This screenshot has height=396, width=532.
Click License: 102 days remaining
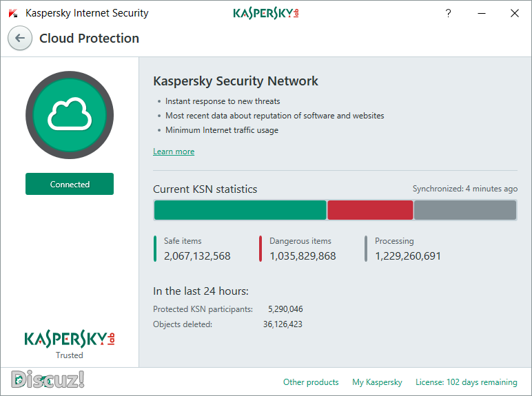[467, 382]
